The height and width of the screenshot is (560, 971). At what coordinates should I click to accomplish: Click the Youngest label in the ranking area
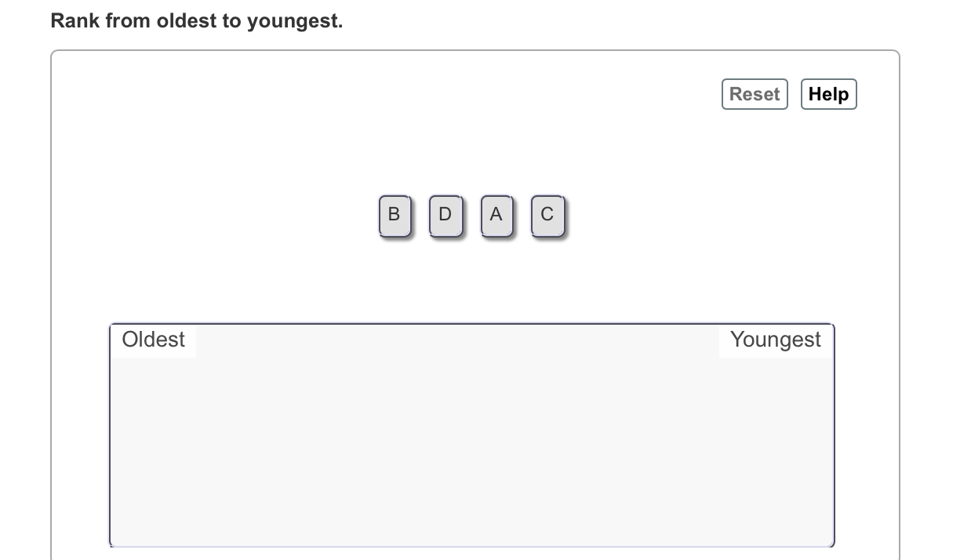pos(775,340)
